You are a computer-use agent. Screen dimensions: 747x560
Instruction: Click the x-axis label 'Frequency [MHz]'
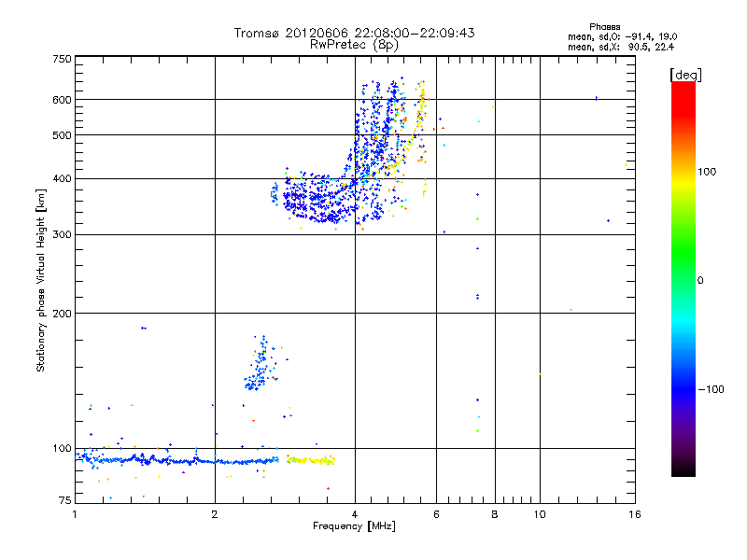tap(354, 526)
